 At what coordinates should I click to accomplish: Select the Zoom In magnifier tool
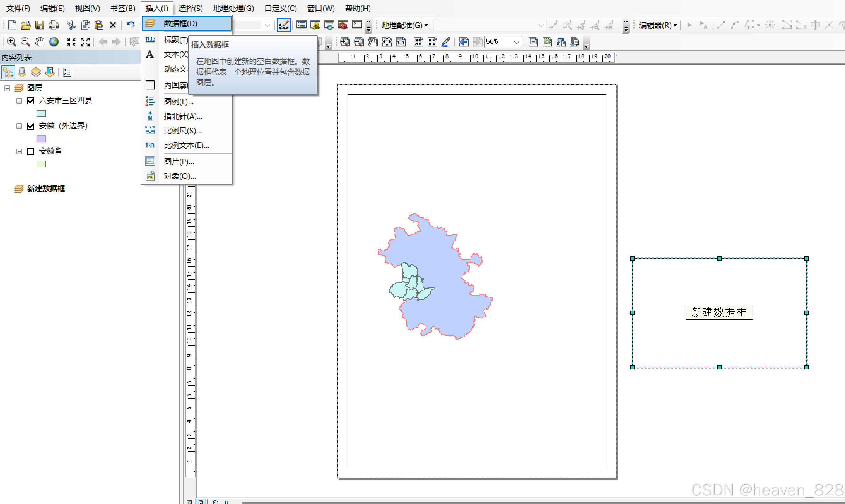11,42
